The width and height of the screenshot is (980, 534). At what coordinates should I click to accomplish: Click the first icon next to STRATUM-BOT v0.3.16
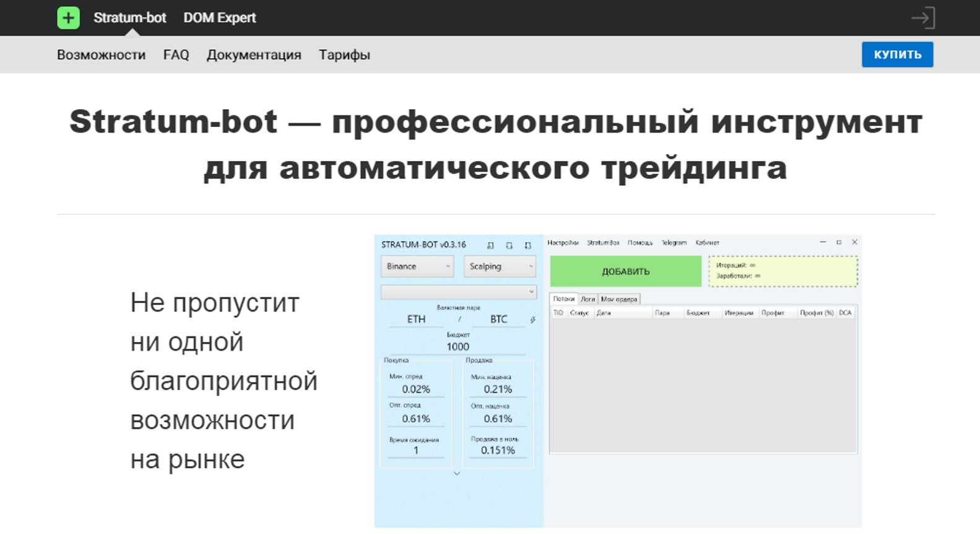point(490,245)
